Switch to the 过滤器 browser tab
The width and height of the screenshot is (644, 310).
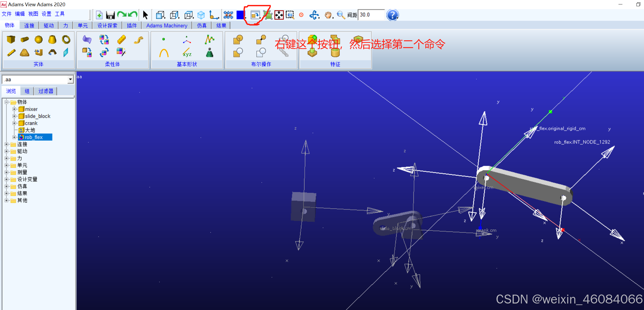pos(46,91)
